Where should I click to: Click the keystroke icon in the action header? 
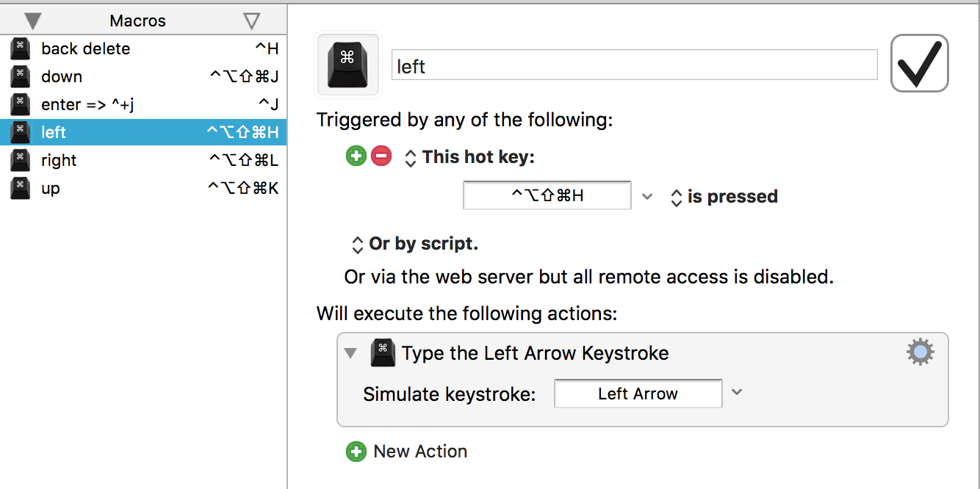(382, 352)
